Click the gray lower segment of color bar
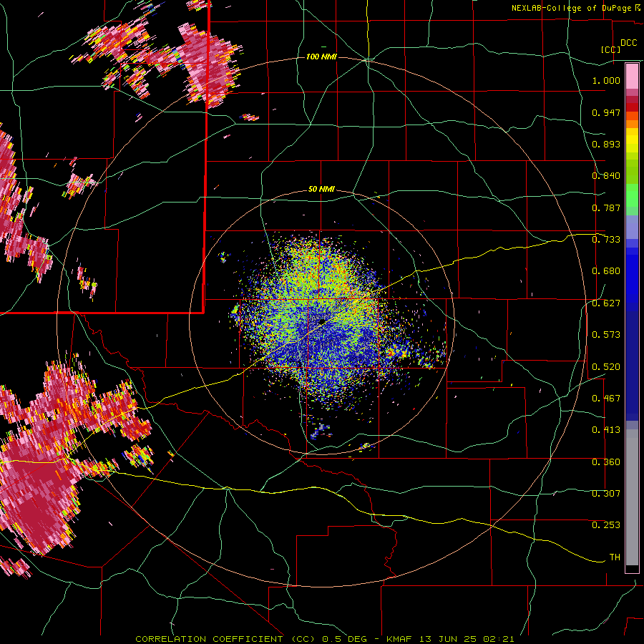 (x=632, y=497)
